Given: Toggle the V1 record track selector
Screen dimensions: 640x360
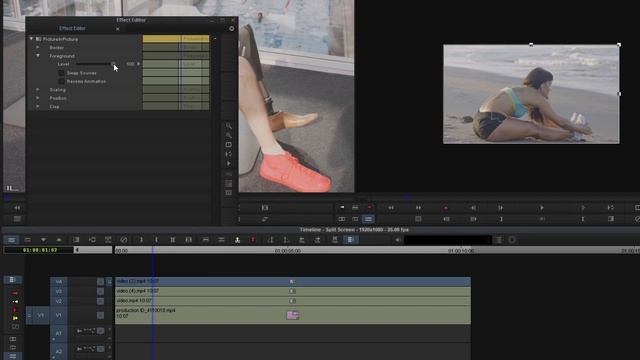Looking at the screenshot, I should (59, 316).
